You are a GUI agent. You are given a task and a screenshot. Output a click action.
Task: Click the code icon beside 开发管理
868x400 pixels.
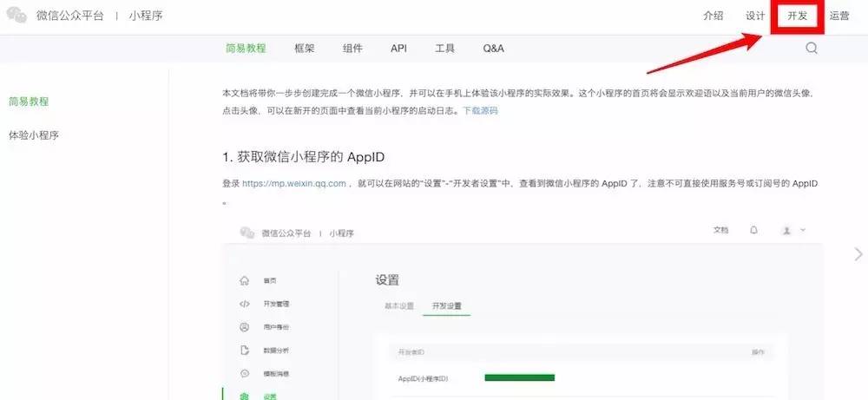244,304
